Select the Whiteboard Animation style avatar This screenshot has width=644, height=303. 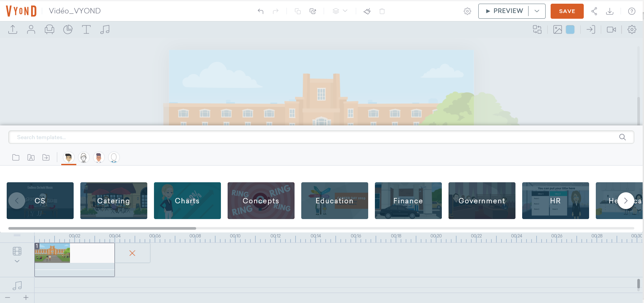(x=84, y=157)
